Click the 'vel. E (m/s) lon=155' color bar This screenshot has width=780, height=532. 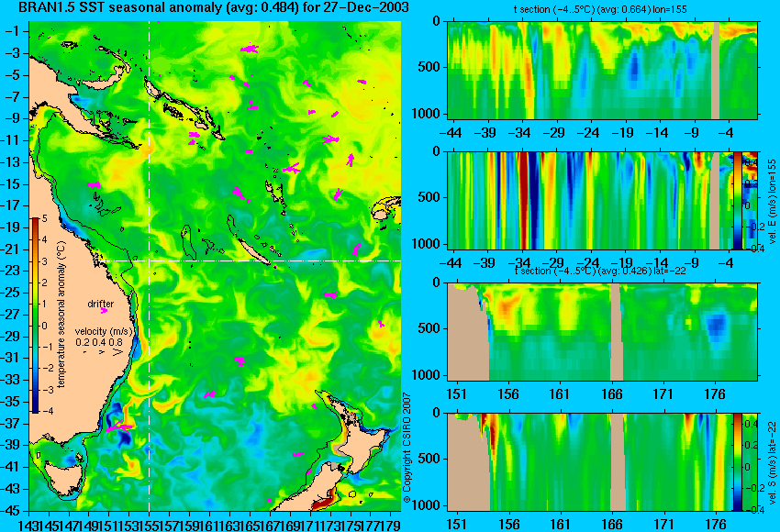click(x=738, y=200)
